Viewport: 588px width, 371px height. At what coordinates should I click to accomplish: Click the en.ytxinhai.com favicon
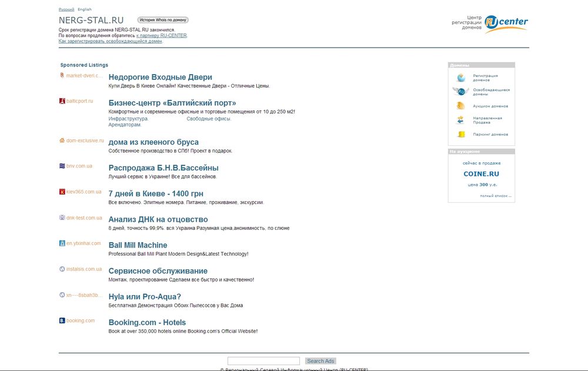coord(62,243)
